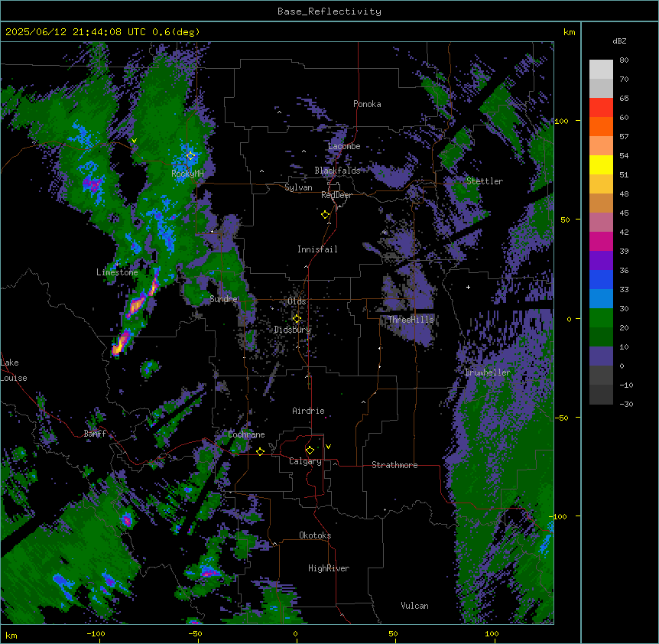Select the yellow 51-54 dBZ legend swatch
This screenshot has height=644, width=659.
tap(601, 164)
